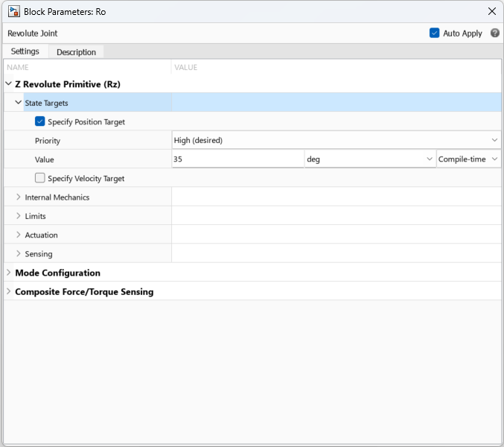The height and width of the screenshot is (447, 504).
Task: Close the Block Parameters dialog
Action: coord(491,11)
